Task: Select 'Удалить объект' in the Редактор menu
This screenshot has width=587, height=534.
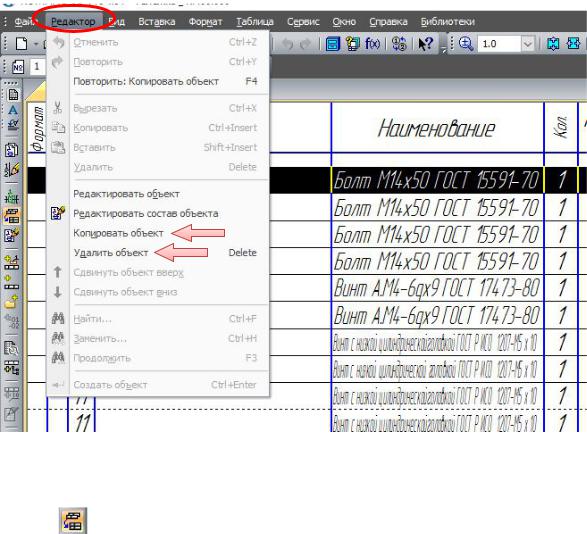Action: tap(157, 252)
